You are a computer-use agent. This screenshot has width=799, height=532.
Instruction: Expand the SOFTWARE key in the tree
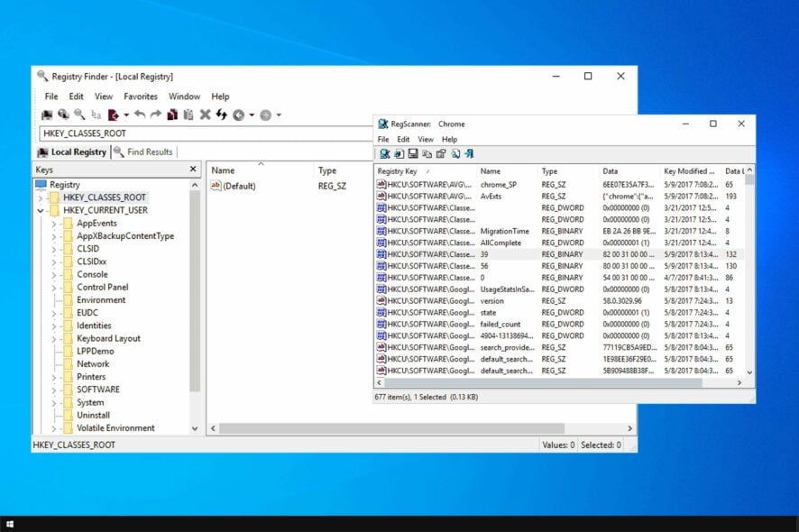coord(54,390)
